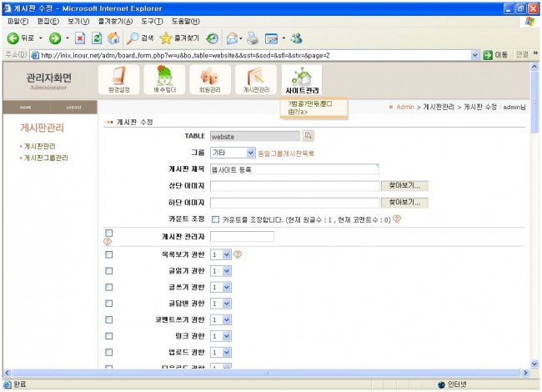Click 찾아보기 button for 상단 이미지

tap(404, 185)
